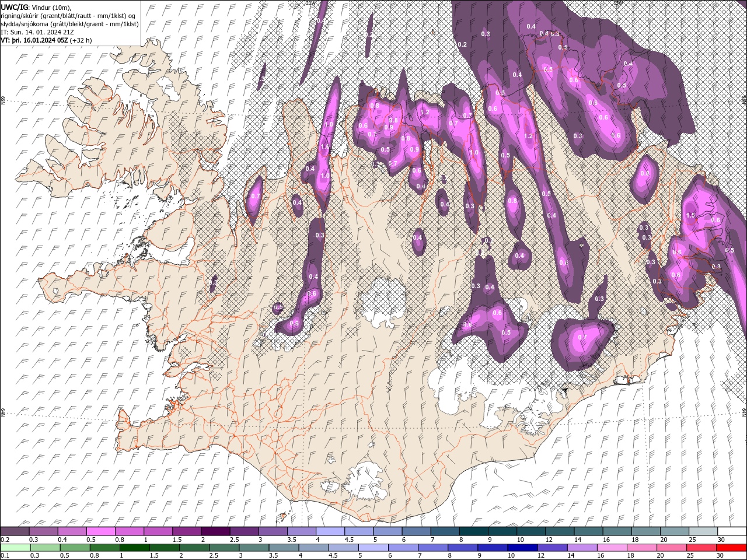The image size is (747, 560).
Task: Pick the bright pink 0.5 snow scale swatch
Action: coord(100,531)
